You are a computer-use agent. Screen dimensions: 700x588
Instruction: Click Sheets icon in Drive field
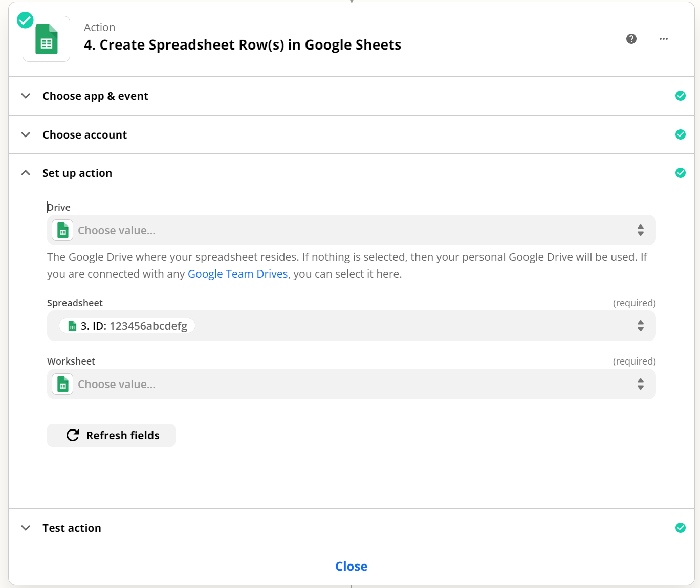click(x=62, y=230)
